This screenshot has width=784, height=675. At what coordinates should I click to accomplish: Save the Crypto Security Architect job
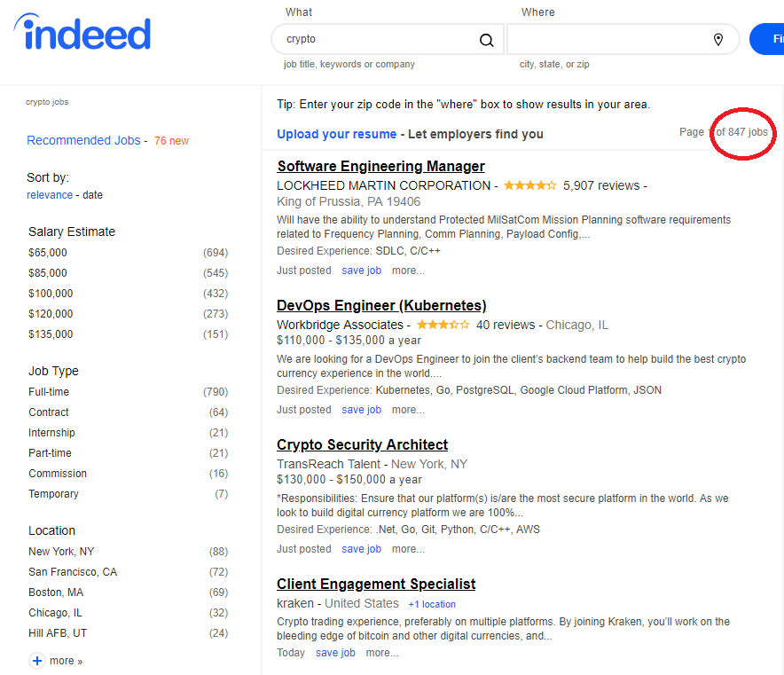pyautogui.click(x=361, y=549)
